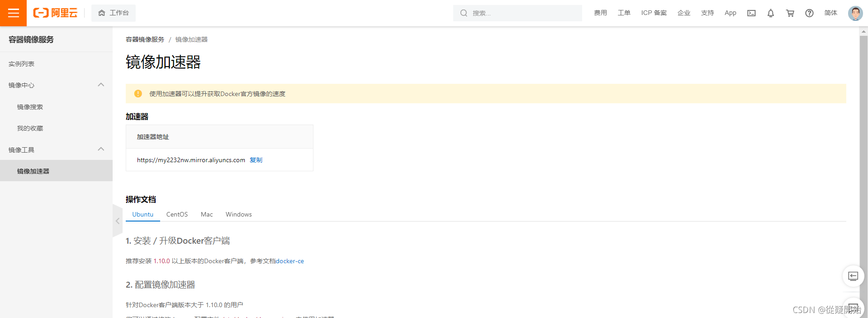Click the 容器镜像服务 sidebar title

[31, 39]
